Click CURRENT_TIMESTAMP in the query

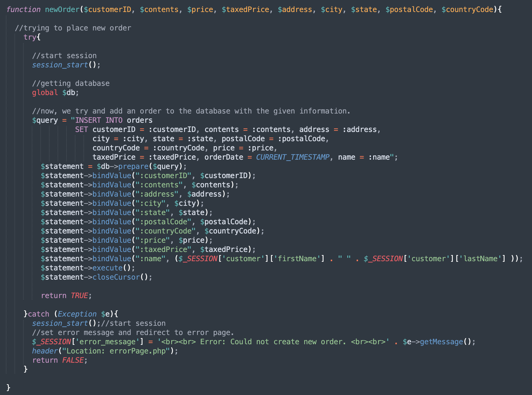(293, 157)
